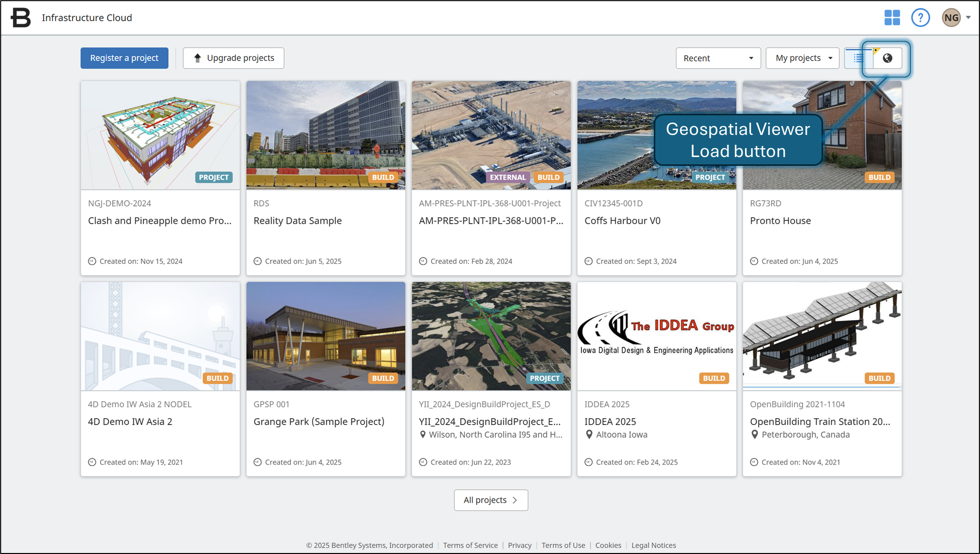Click the All projects button
Viewport: 980px width, 554px height.
pyautogui.click(x=490, y=500)
